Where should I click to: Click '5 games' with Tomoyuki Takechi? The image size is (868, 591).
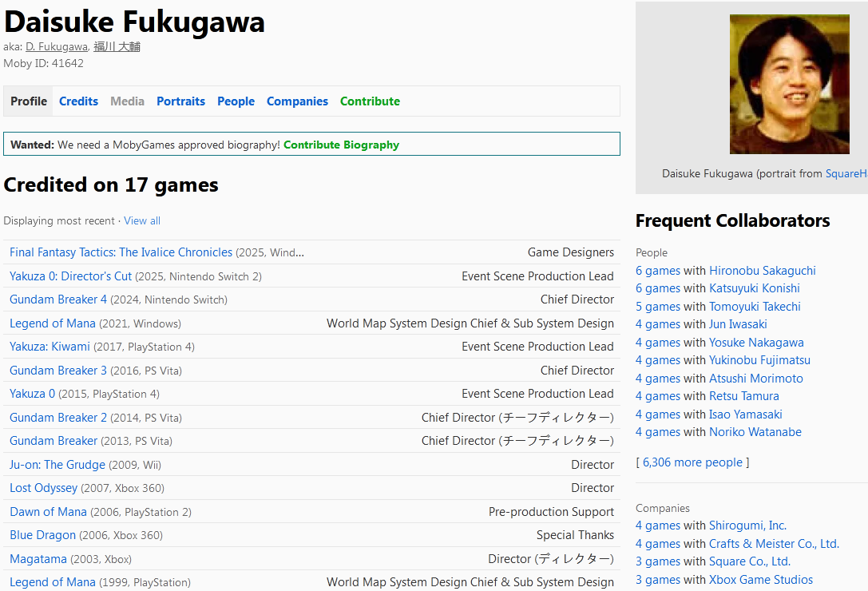658,307
